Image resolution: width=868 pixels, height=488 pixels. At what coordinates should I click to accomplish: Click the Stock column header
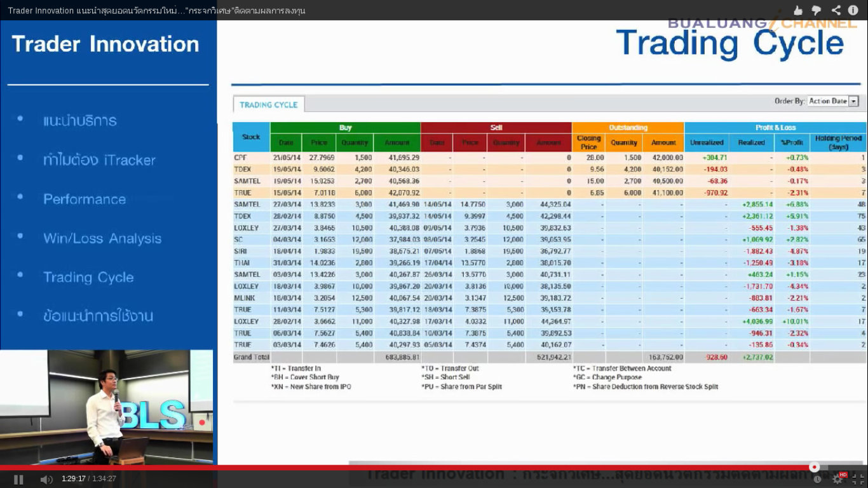pos(251,137)
